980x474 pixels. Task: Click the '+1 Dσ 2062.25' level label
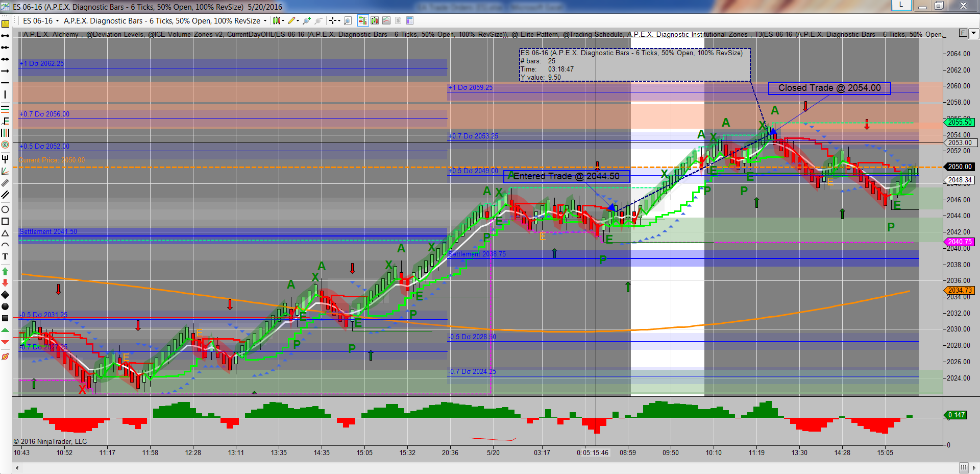click(x=42, y=63)
